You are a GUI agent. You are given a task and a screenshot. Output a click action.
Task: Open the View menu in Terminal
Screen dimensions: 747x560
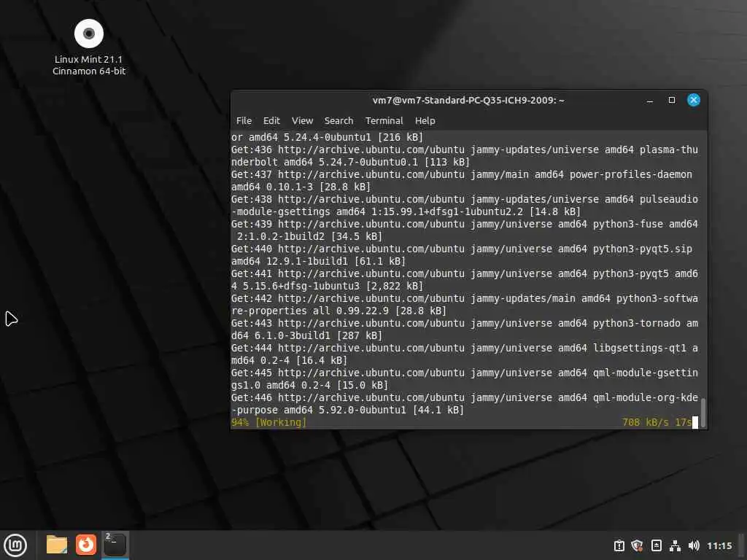[x=302, y=120]
